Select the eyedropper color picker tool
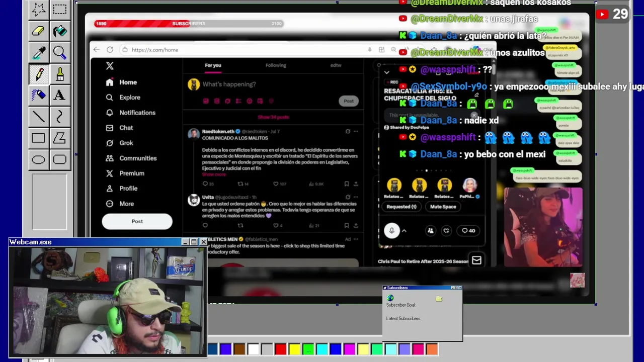The height and width of the screenshot is (362, 644). coord(39,52)
